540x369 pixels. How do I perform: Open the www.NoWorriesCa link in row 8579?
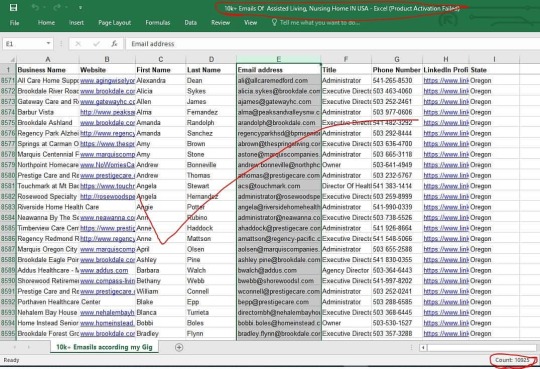tap(107, 165)
